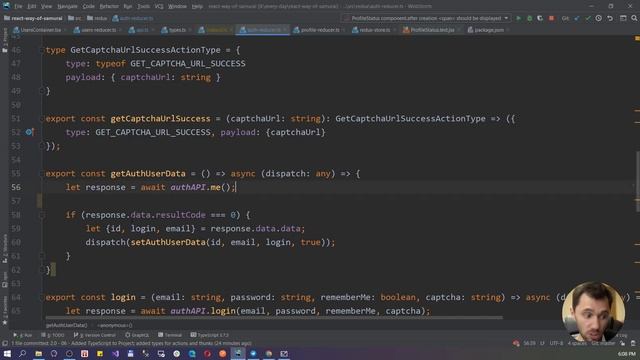Image resolution: width=640 pixels, height=360 pixels.
Task: Switch to package.json tab
Action: tap(488, 30)
